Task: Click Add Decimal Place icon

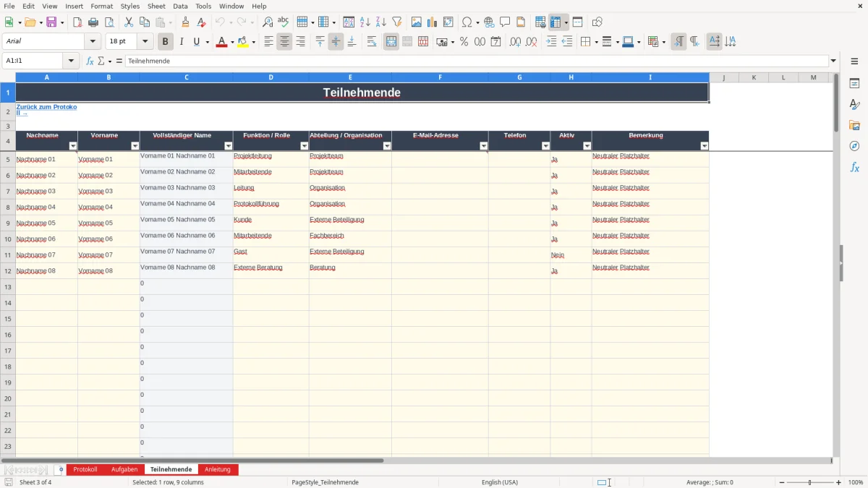Action: (515, 42)
